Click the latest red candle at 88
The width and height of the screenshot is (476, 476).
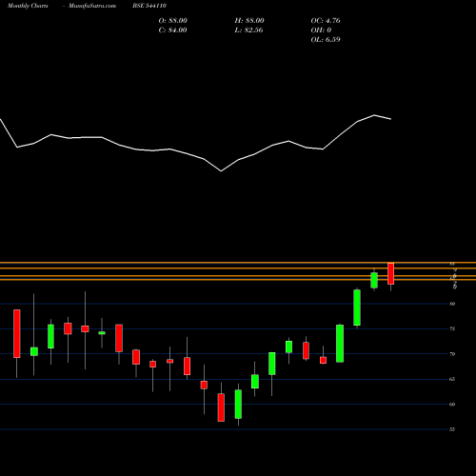(391, 273)
